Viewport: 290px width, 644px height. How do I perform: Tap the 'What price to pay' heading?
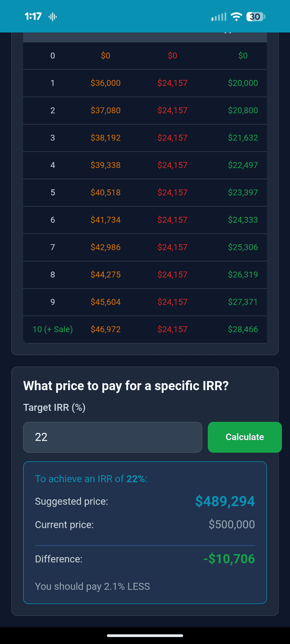126,386
